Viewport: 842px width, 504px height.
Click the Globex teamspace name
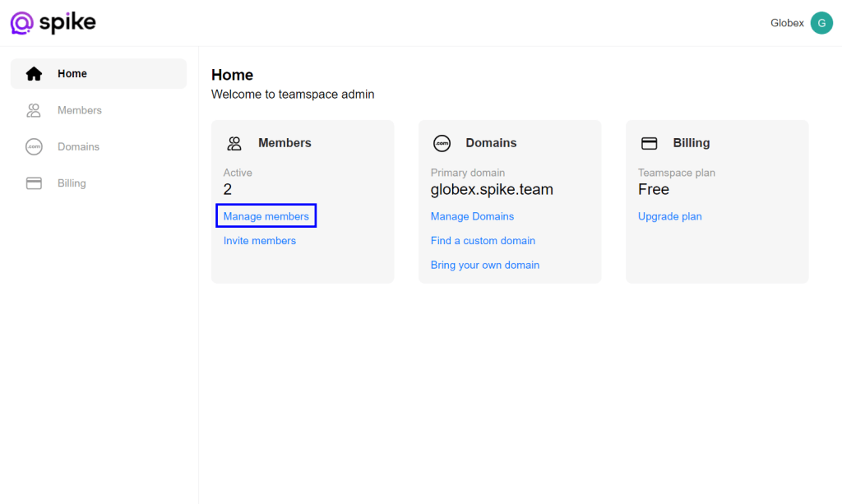coord(787,22)
